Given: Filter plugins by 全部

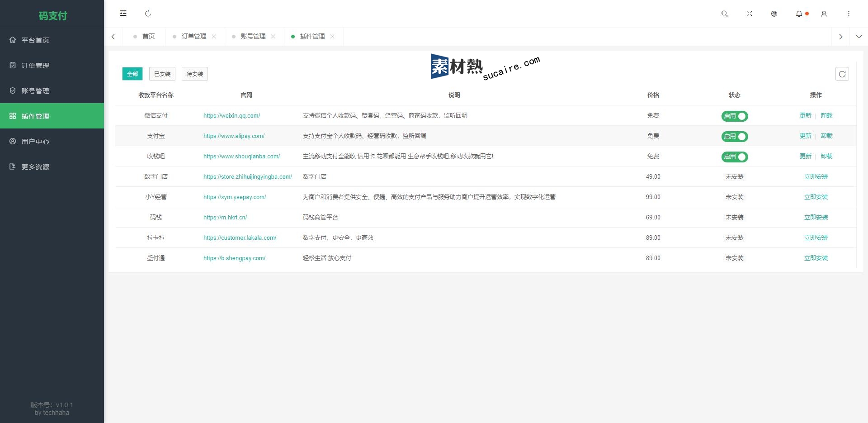Looking at the screenshot, I should pos(132,74).
